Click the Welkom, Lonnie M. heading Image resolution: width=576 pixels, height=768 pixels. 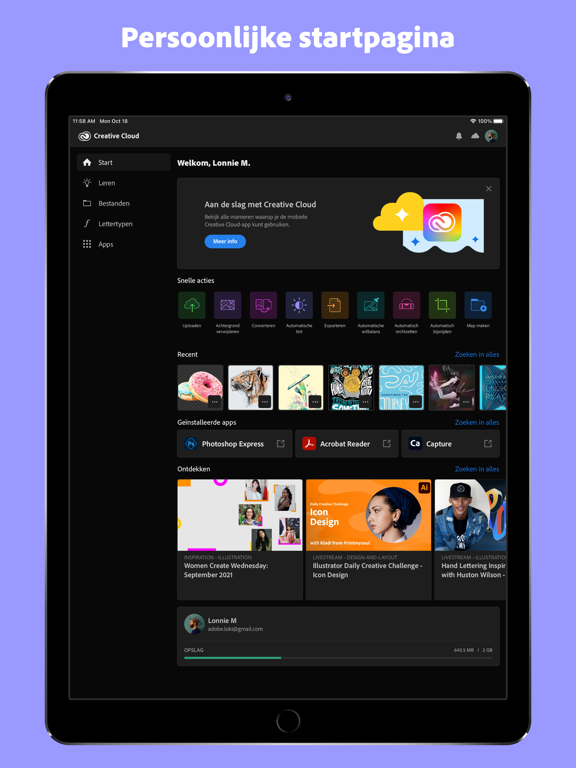point(214,163)
